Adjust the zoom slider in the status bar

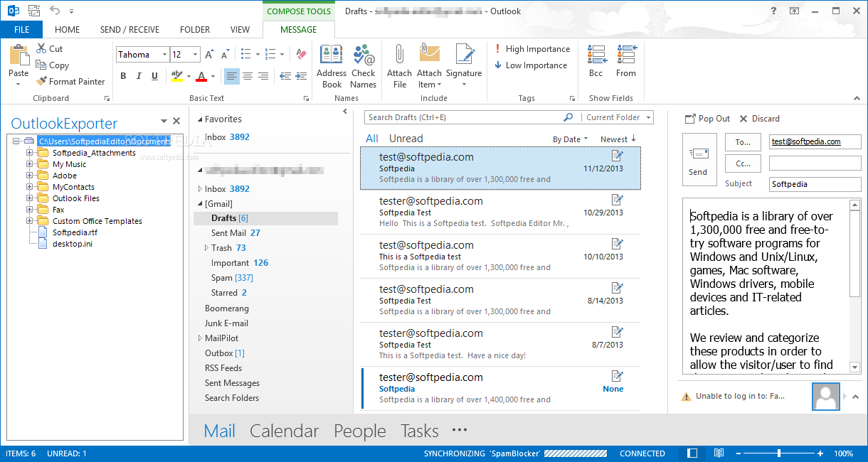click(x=779, y=453)
